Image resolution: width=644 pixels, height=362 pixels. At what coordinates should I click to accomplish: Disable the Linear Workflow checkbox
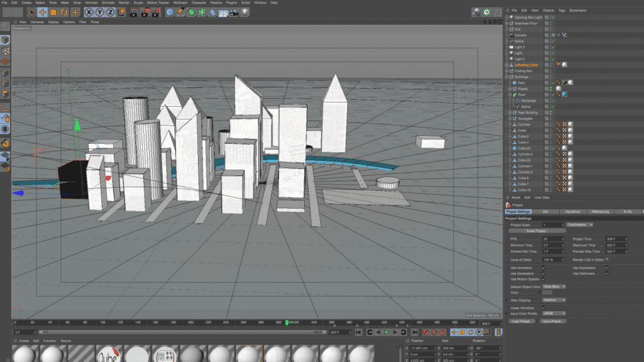click(x=543, y=307)
